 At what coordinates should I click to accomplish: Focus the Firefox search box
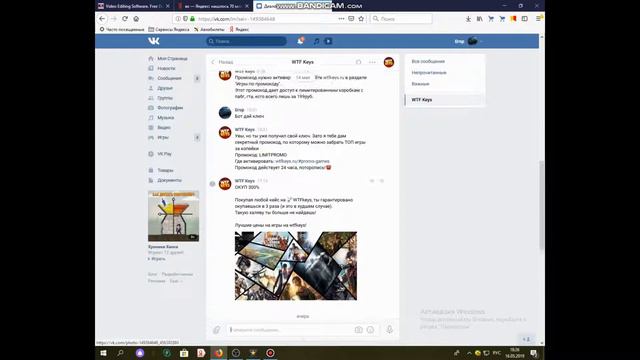(x=401, y=19)
